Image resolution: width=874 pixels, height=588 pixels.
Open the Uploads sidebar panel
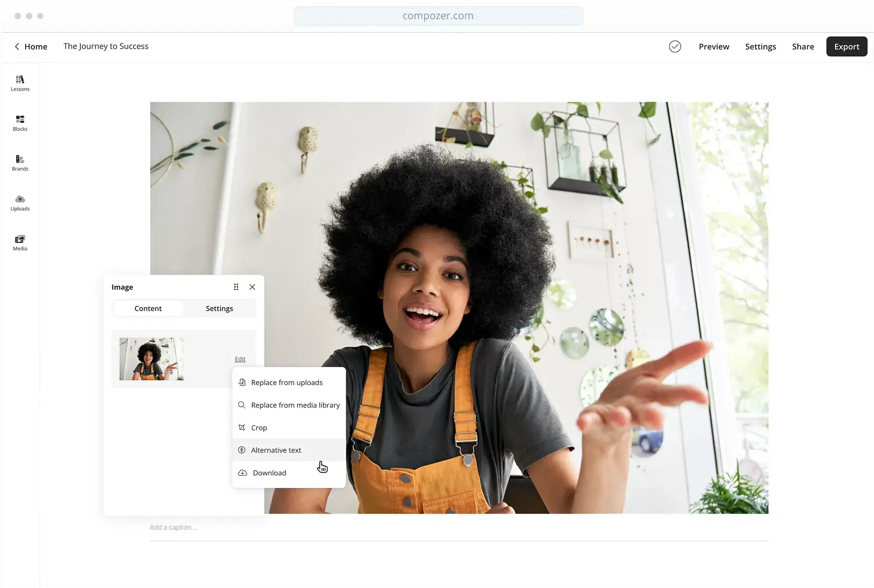click(x=20, y=203)
